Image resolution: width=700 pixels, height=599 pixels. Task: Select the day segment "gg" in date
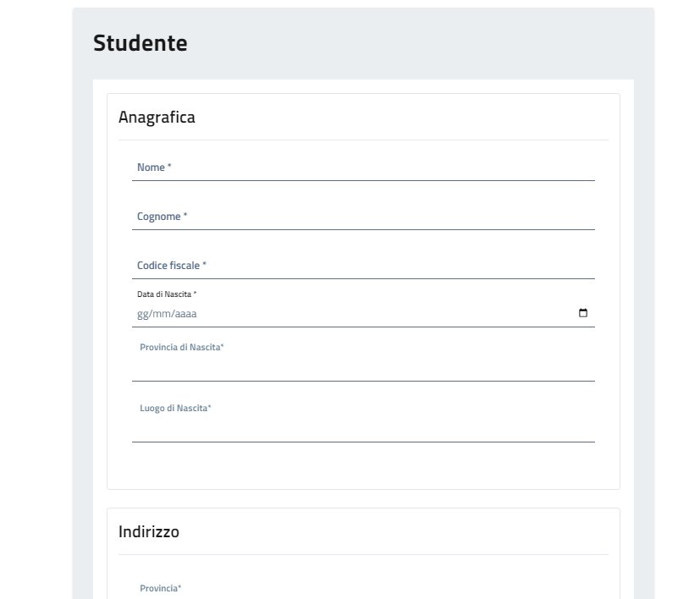coord(142,314)
